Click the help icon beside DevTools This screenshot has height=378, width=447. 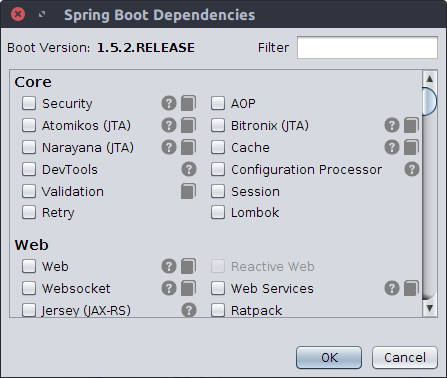click(x=189, y=169)
